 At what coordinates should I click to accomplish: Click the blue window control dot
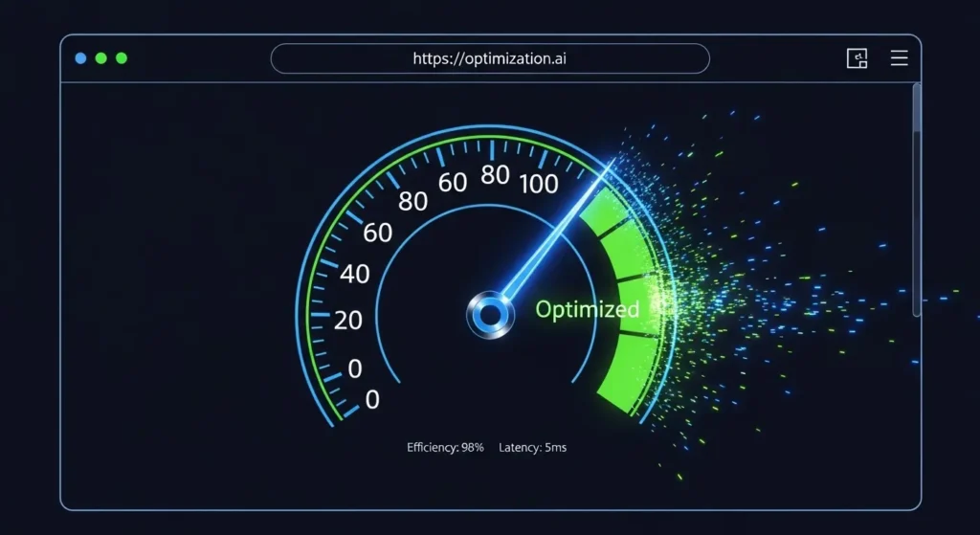click(80, 58)
